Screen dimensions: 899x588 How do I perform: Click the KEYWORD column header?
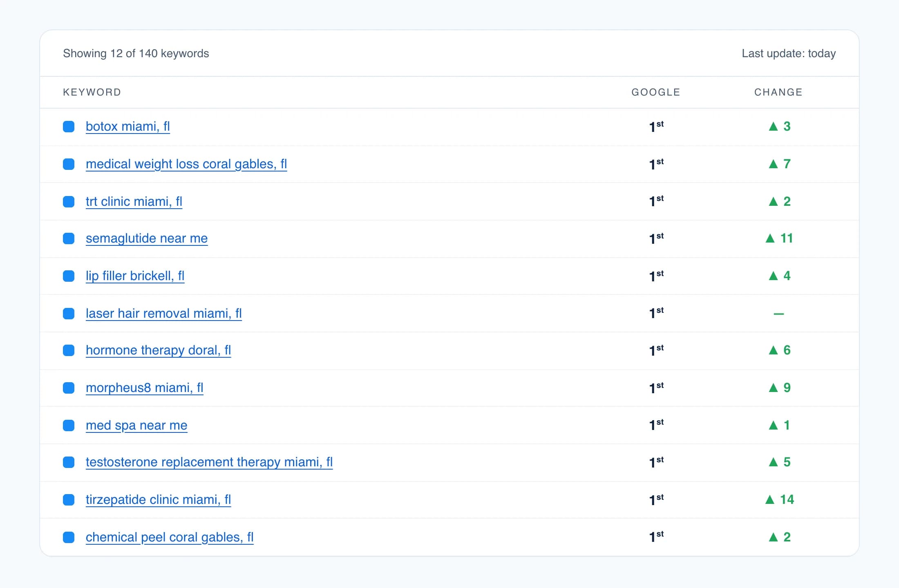point(92,92)
